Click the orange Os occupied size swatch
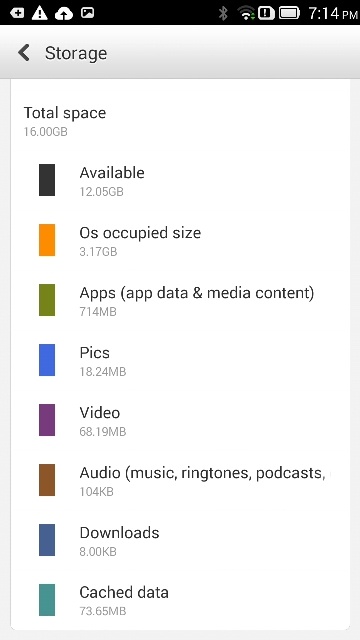 point(47,240)
